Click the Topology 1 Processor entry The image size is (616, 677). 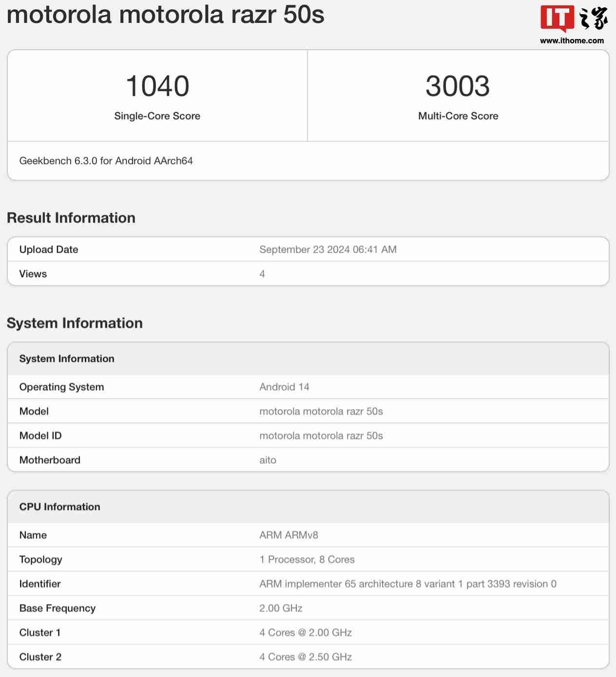coord(307,559)
